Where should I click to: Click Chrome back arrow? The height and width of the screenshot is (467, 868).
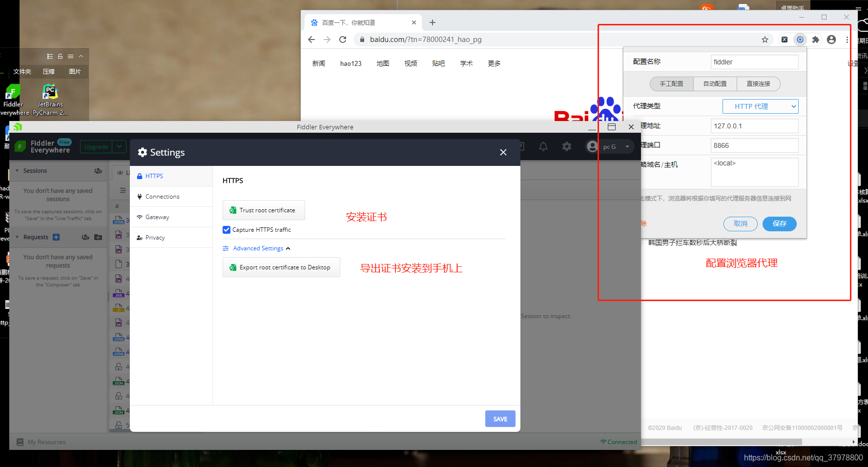click(x=311, y=40)
